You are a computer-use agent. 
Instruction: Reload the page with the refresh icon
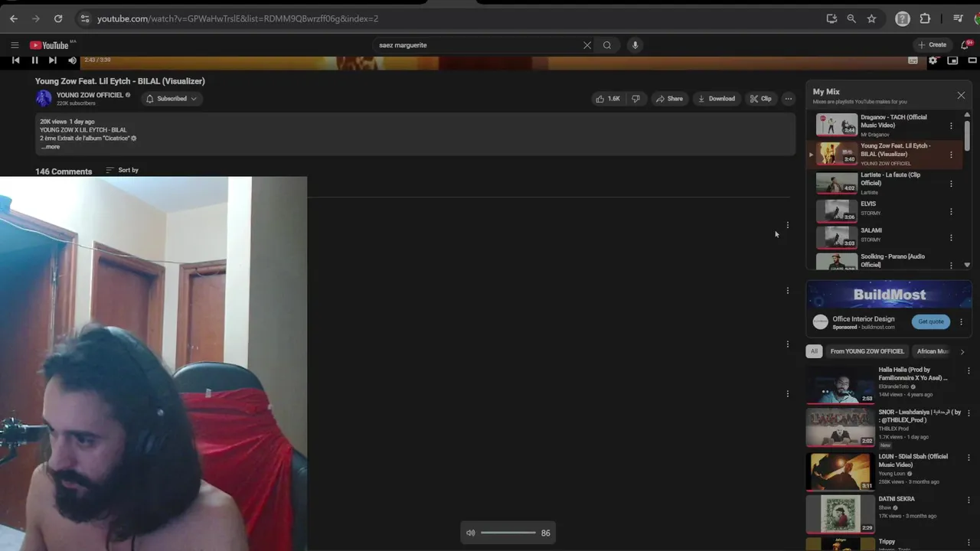(58, 18)
